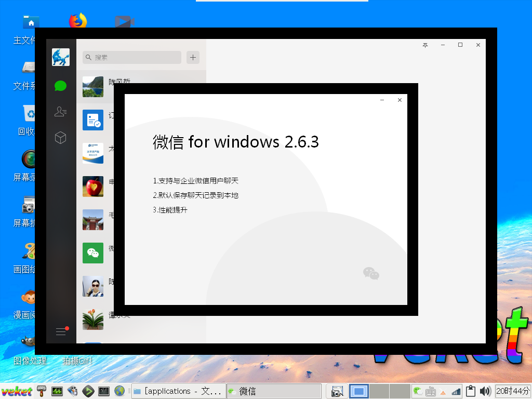Switch to the applications file manager taskbar window
This screenshot has width=532, height=399.
click(178, 391)
